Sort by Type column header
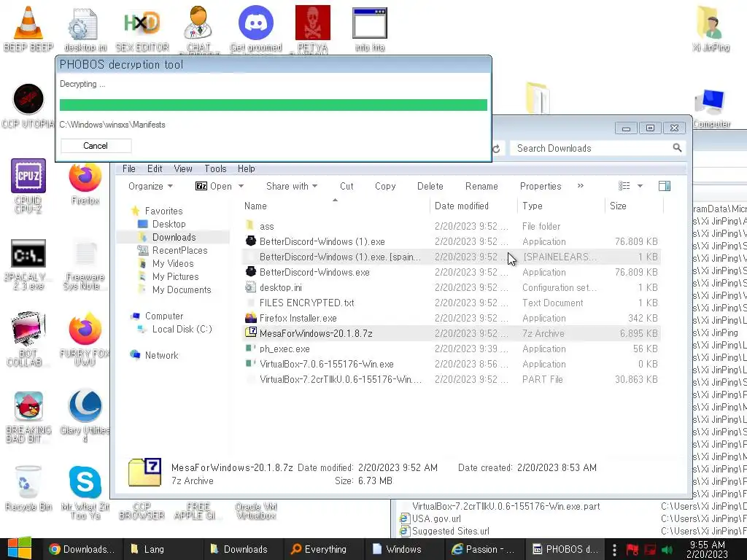The image size is (747, 560). pos(561,206)
